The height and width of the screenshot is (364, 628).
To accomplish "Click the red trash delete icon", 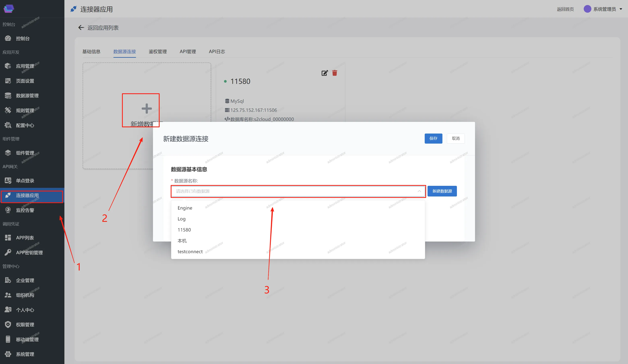I will coord(335,73).
